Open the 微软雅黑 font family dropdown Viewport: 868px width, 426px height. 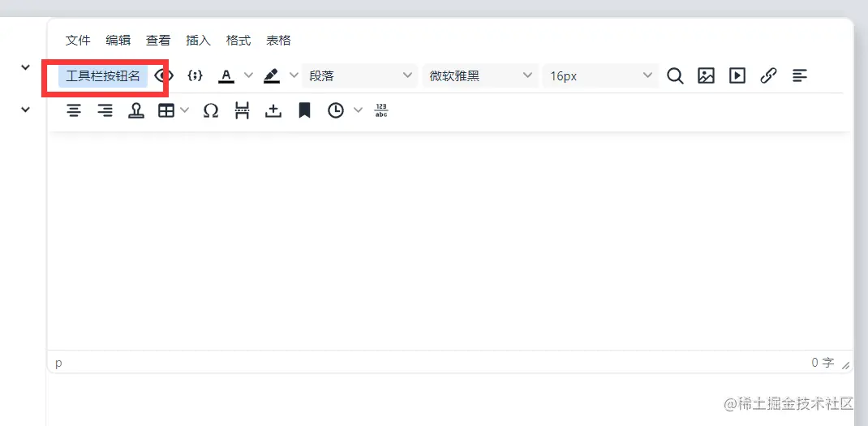pos(480,76)
